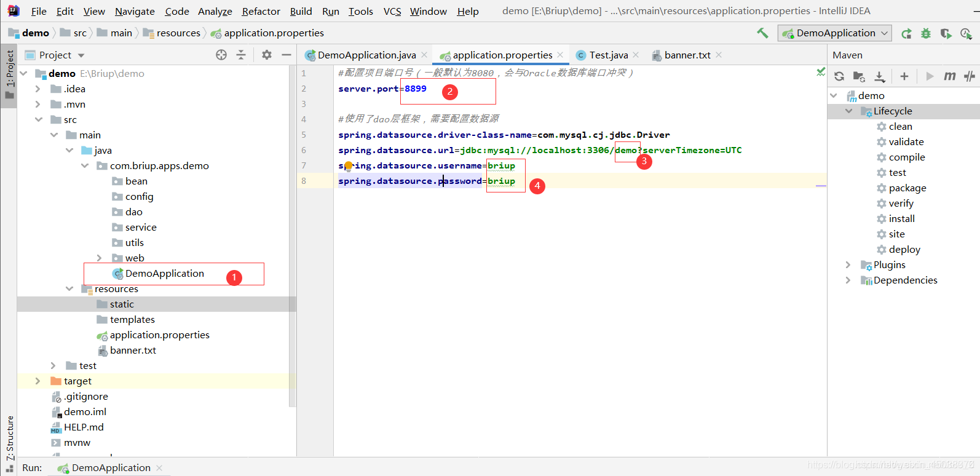Viewport: 980px width, 476px height.
Task: Close the Test.java editor tab
Action: (636, 55)
